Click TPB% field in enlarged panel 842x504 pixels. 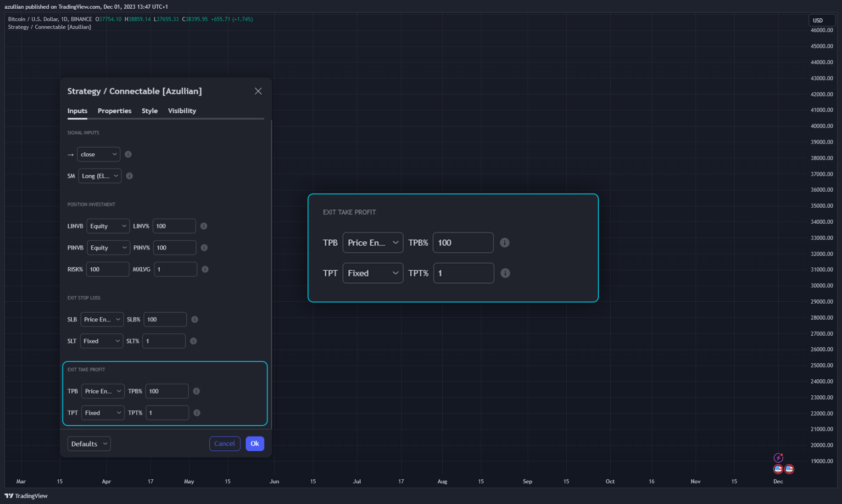[463, 243]
